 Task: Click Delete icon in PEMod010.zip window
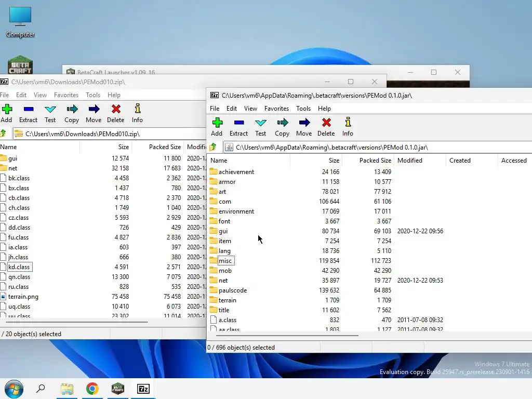116,109
